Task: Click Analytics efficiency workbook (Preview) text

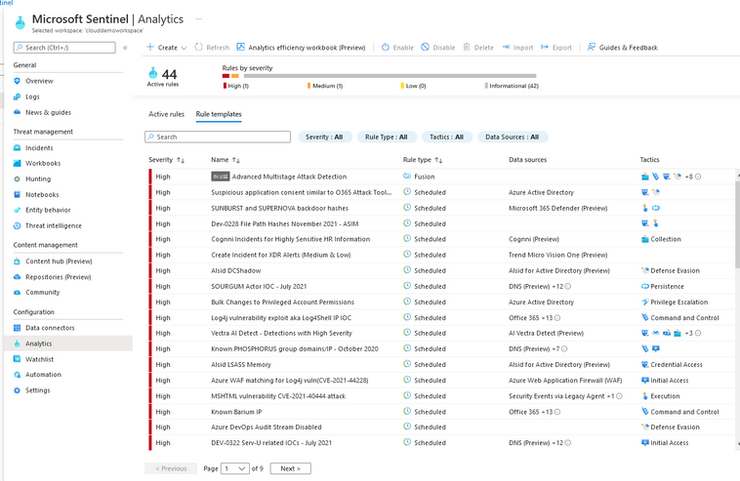Action: click(x=307, y=47)
